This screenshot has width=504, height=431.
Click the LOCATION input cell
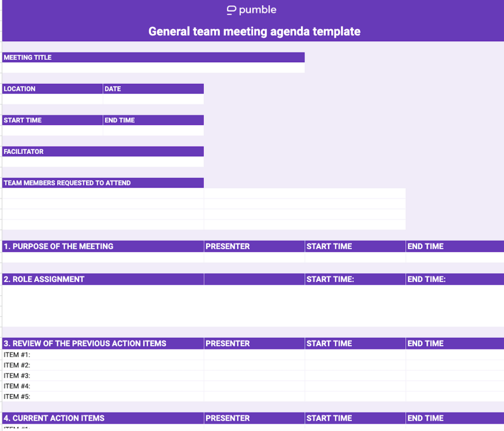[x=52, y=99]
